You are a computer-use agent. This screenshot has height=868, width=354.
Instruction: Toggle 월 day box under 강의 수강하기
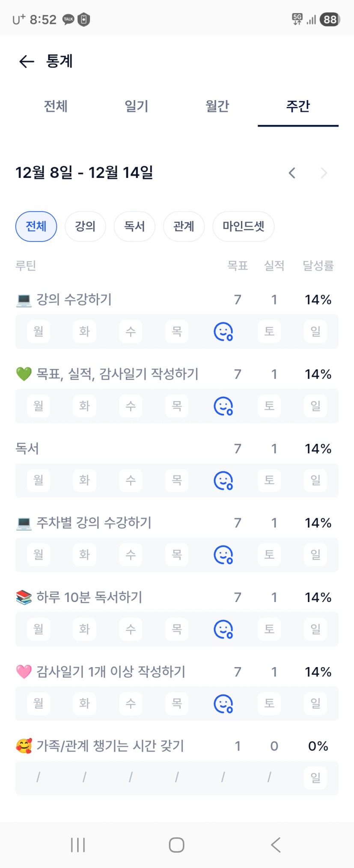tap(39, 331)
